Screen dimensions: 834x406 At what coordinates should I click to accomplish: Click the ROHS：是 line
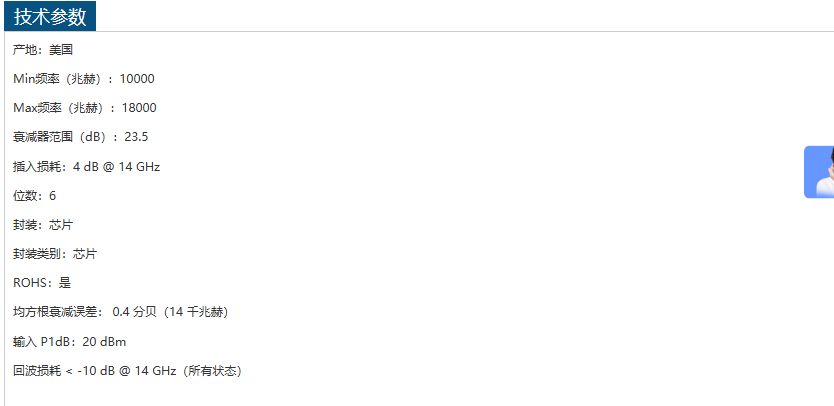point(42,283)
